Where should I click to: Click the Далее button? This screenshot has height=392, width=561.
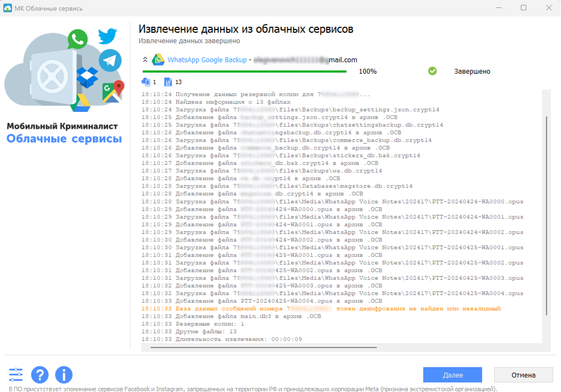pos(453,375)
